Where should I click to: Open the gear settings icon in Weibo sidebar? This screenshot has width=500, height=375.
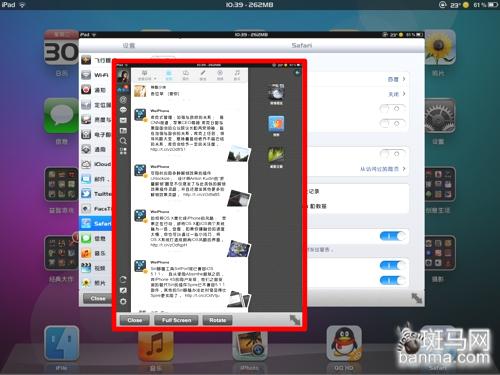click(x=123, y=302)
